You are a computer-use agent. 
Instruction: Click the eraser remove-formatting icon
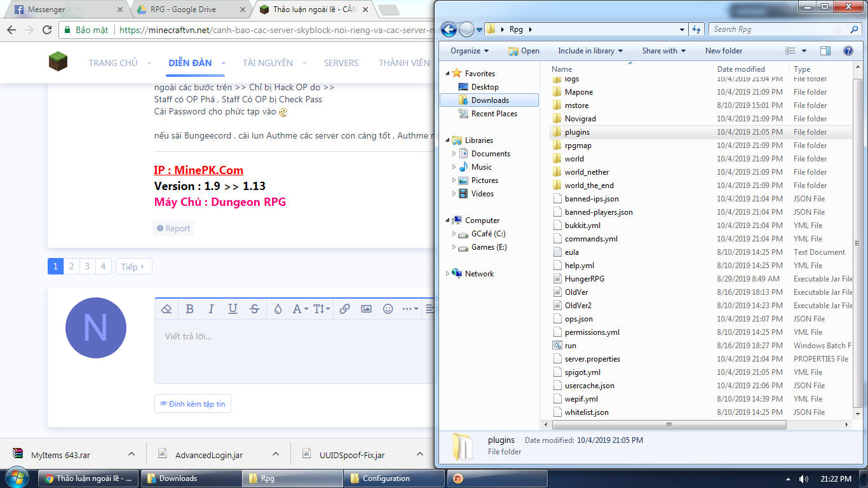pos(166,309)
